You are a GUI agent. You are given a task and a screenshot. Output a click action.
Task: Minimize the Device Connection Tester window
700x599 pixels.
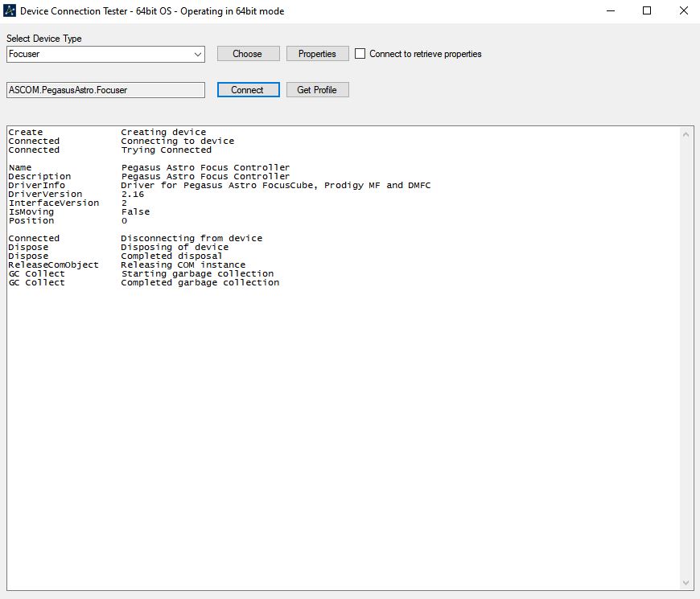point(611,10)
